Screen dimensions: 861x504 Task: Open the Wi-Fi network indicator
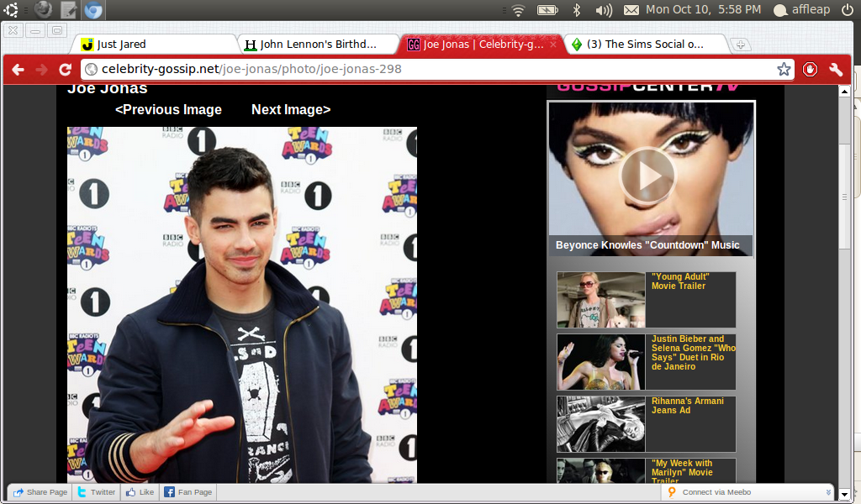tap(518, 10)
